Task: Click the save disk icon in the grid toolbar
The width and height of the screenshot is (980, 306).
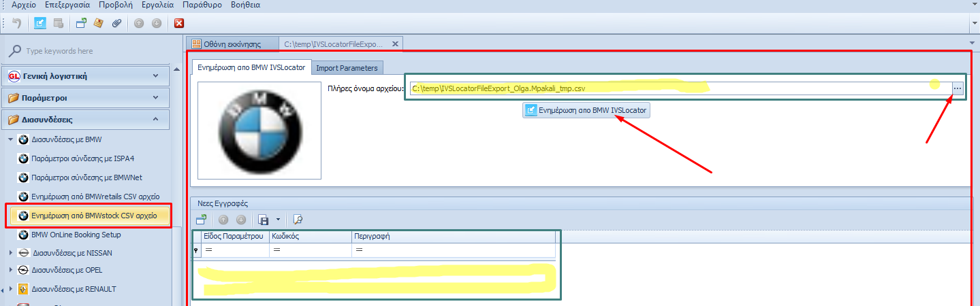Action: tap(262, 220)
